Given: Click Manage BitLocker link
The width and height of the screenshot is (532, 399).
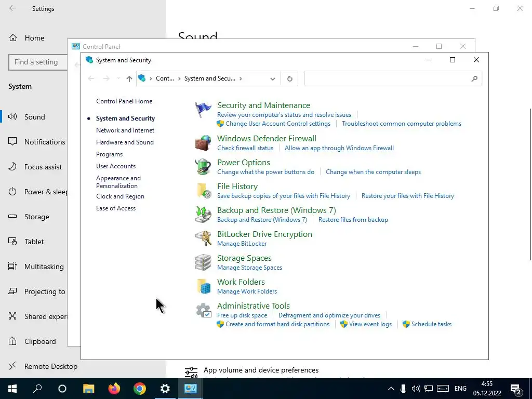Looking at the screenshot, I should click(x=242, y=244).
